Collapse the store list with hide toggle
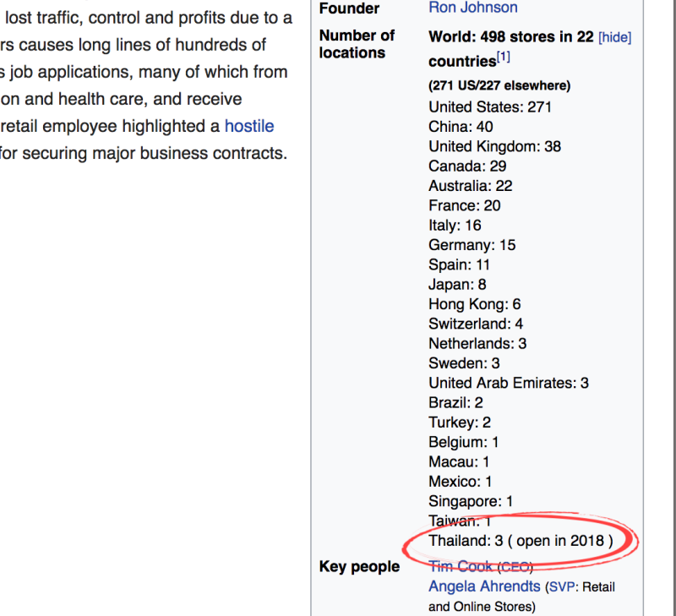 (614, 38)
